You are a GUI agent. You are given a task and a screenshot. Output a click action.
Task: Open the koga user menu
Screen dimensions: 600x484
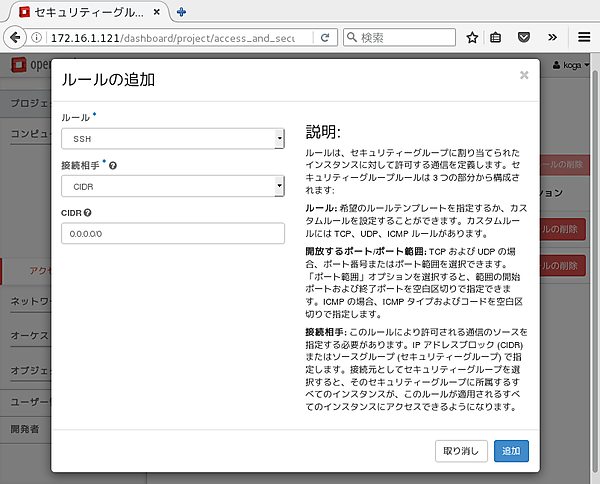571,65
